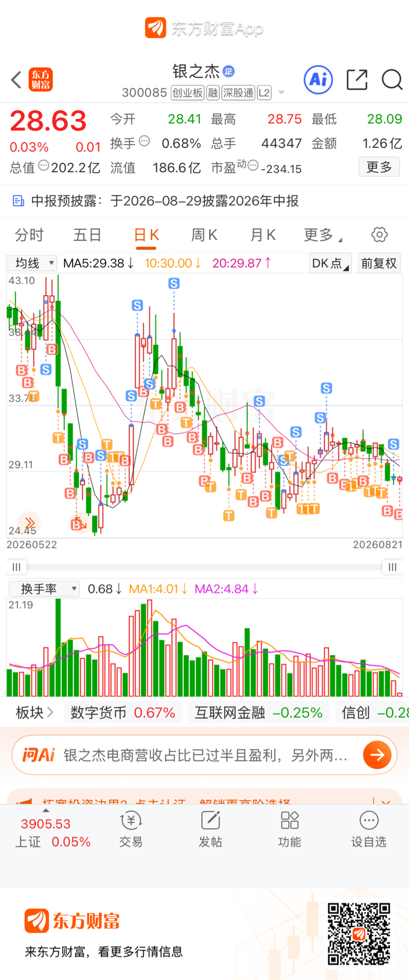Tap the 金额 1.26亿 value
Screen dimensions: 409x980
[382, 143]
